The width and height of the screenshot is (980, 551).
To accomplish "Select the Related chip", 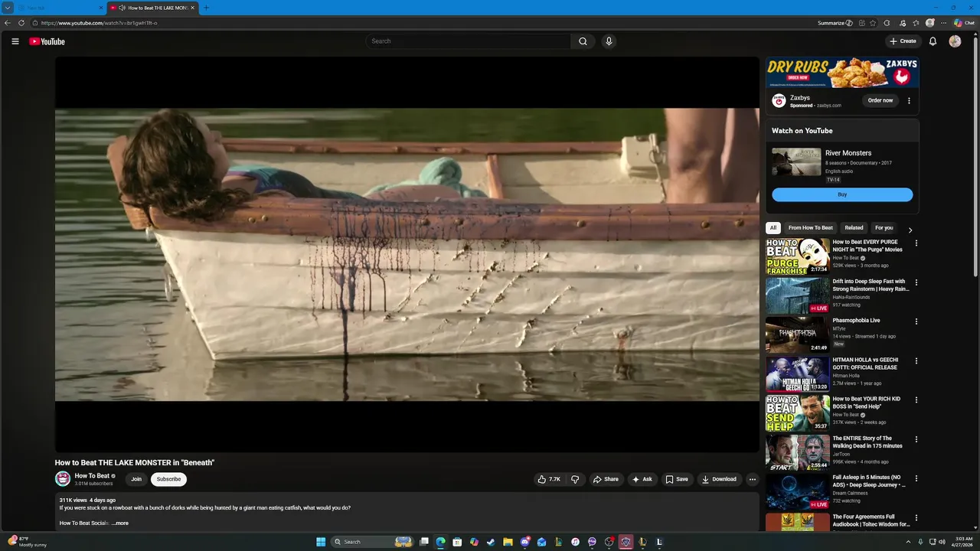I will point(854,228).
